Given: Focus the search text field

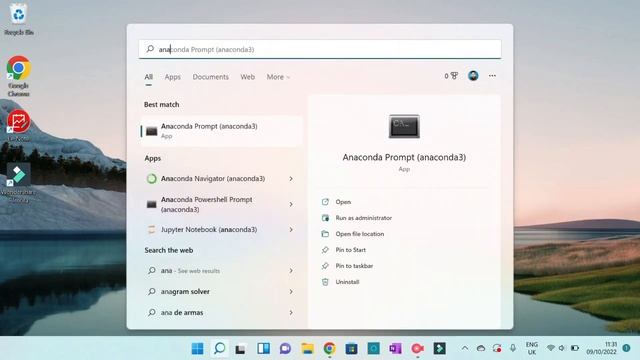Looking at the screenshot, I should pyautogui.click(x=320, y=49).
